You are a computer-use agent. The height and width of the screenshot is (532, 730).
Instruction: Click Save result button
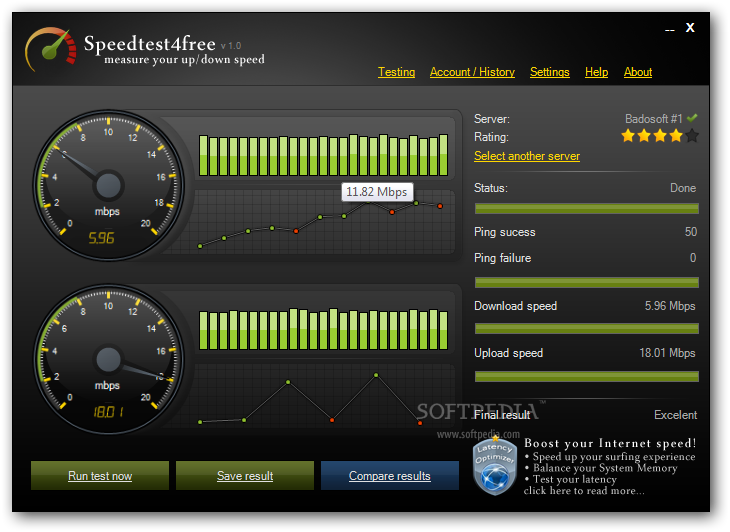coord(245,475)
